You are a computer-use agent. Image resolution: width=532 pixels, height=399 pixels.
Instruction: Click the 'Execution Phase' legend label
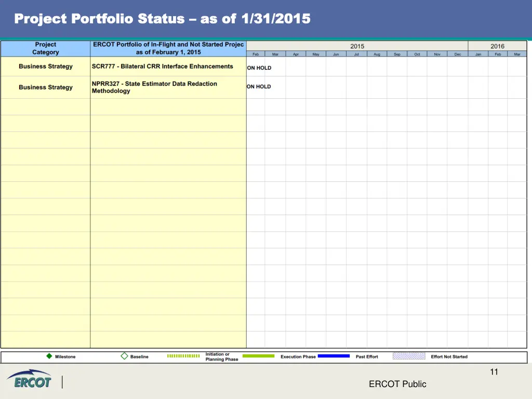coord(298,356)
